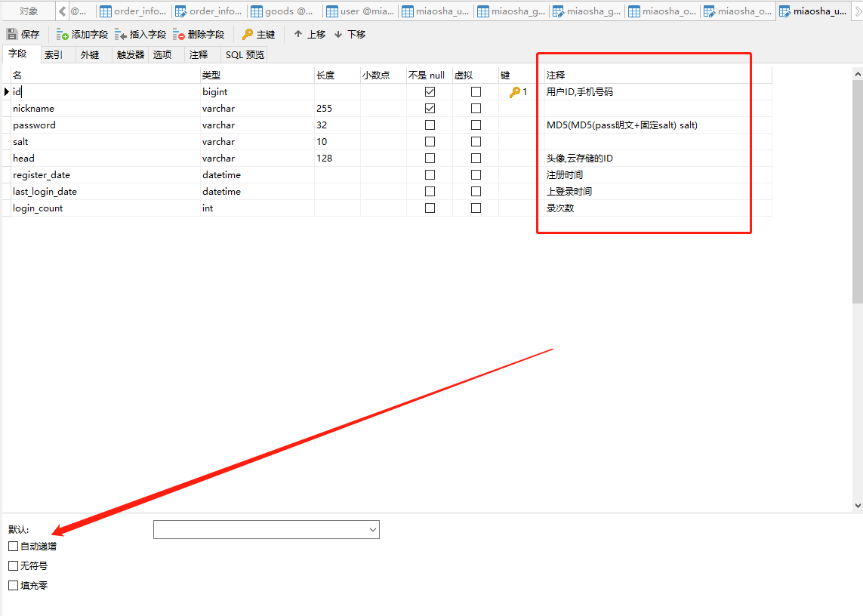Enable not-null for head field
The height and width of the screenshot is (616, 863).
point(430,158)
